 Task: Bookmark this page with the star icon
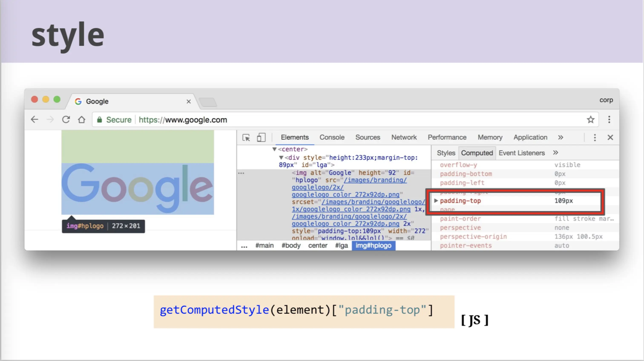tap(591, 120)
